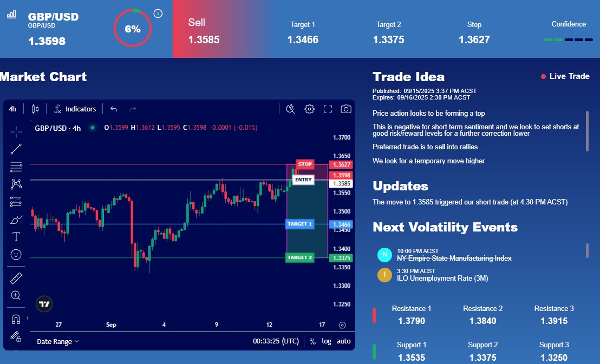Screen dimensions: 600x364
Task: Open the brush drawing tool
Action: [16, 220]
